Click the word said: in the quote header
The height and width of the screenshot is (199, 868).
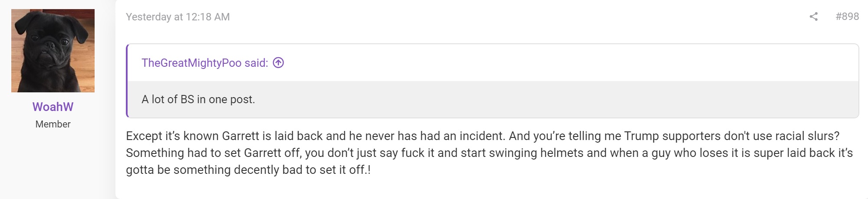(x=256, y=63)
